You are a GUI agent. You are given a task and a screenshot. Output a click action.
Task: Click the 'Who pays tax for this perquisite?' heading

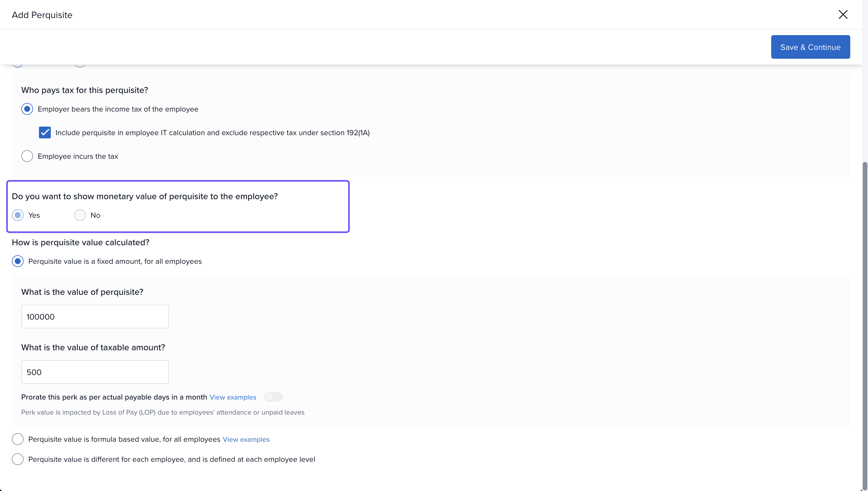(84, 90)
